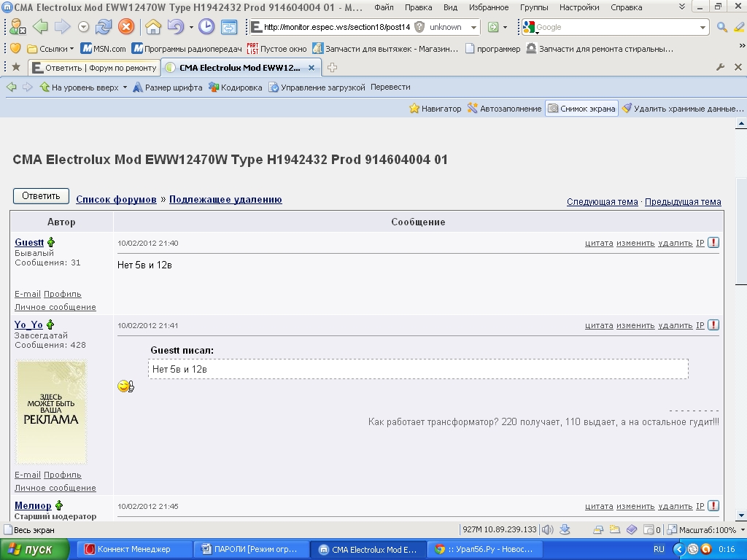The width and height of the screenshot is (747, 560).
Task: Expand the На уровень вверх dropdown
Action: tap(125, 87)
